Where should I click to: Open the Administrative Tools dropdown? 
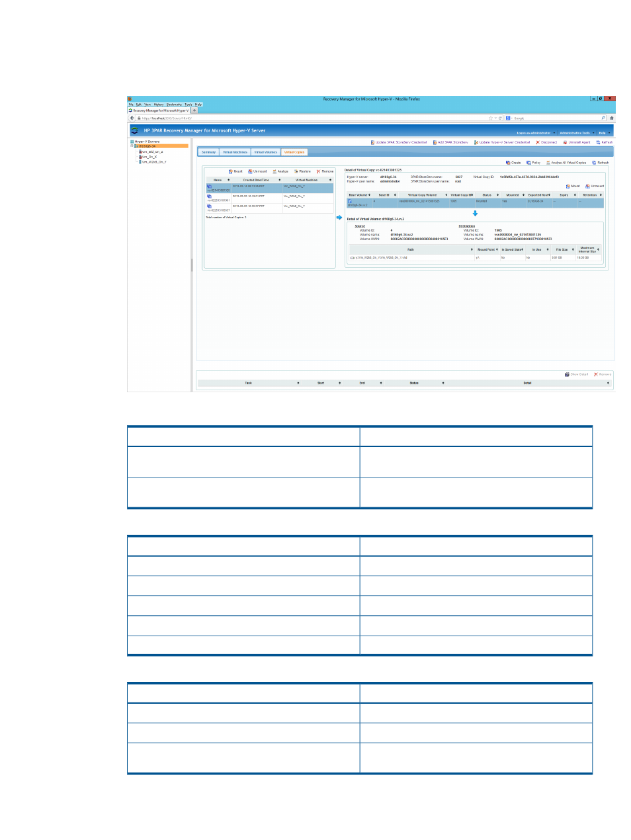pyautogui.click(x=577, y=133)
